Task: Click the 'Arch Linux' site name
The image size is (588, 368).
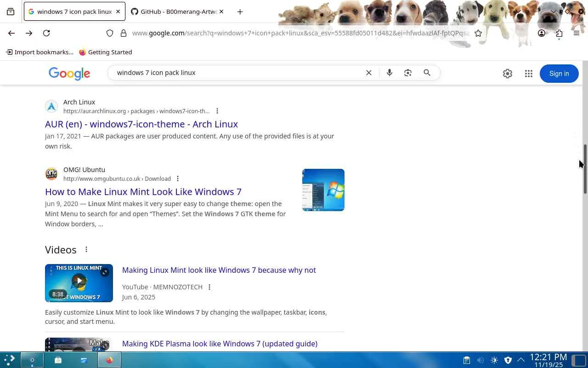Action: point(79,102)
